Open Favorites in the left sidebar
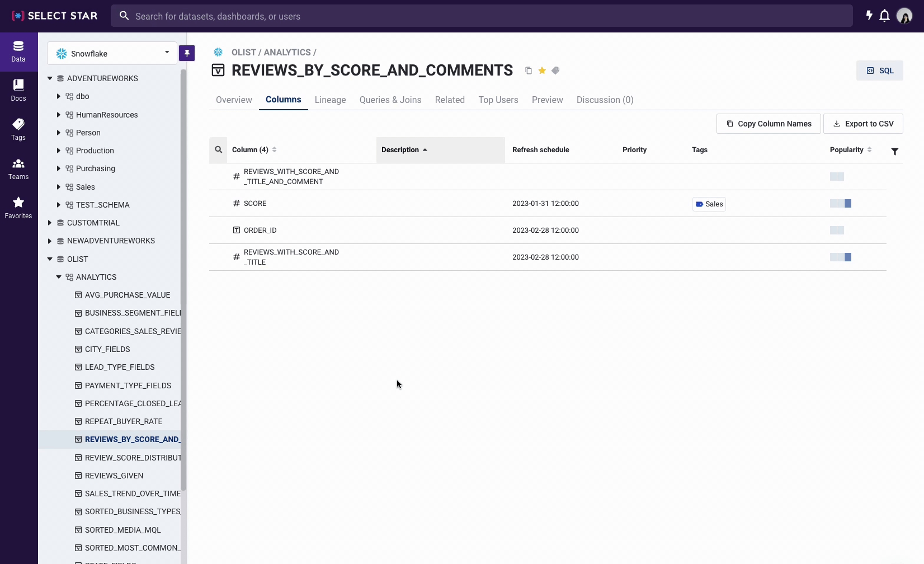The height and width of the screenshot is (564, 924). click(18, 208)
